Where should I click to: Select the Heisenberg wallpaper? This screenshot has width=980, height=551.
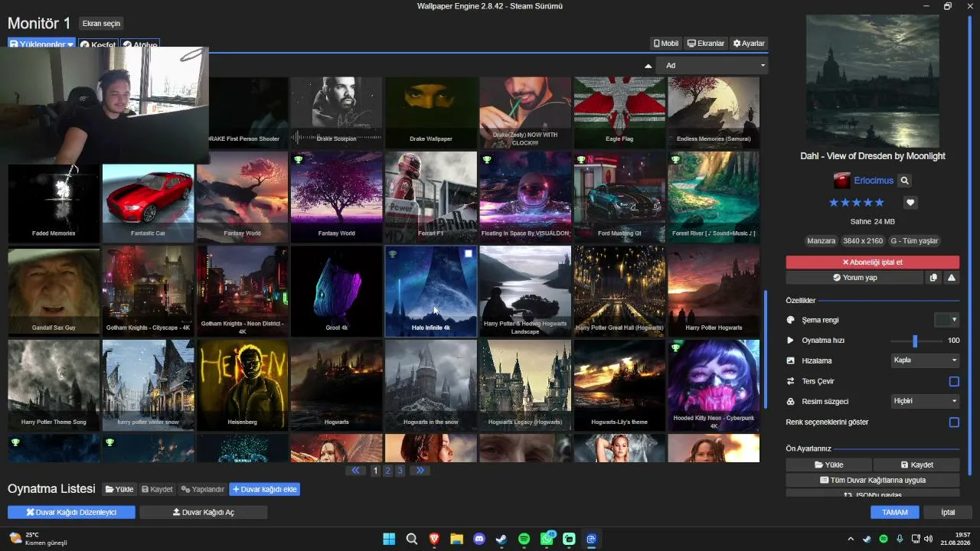click(x=243, y=385)
